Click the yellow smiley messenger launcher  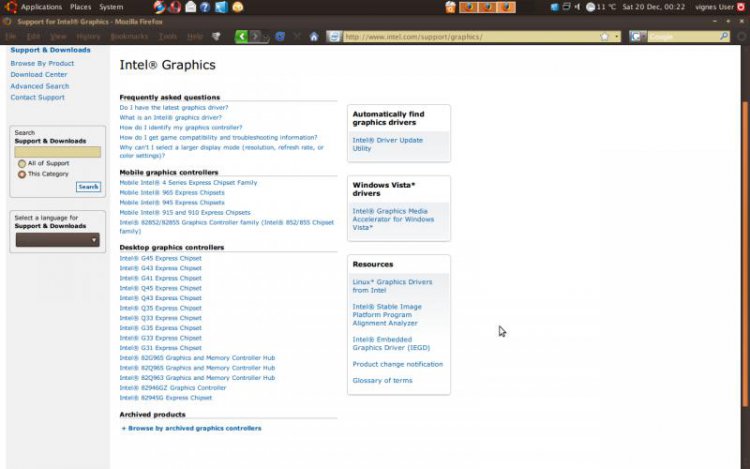coord(238,7)
